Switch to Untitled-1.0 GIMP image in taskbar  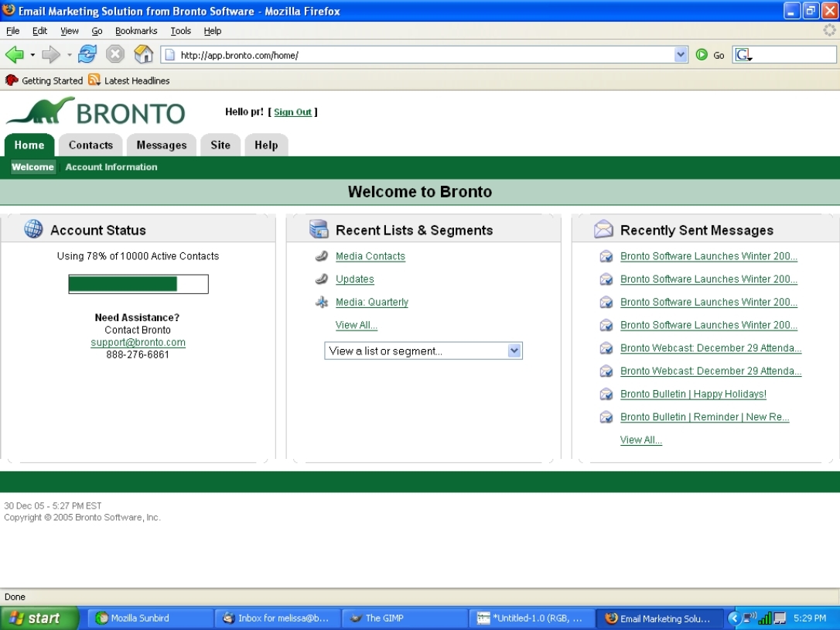tap(531, 618)
